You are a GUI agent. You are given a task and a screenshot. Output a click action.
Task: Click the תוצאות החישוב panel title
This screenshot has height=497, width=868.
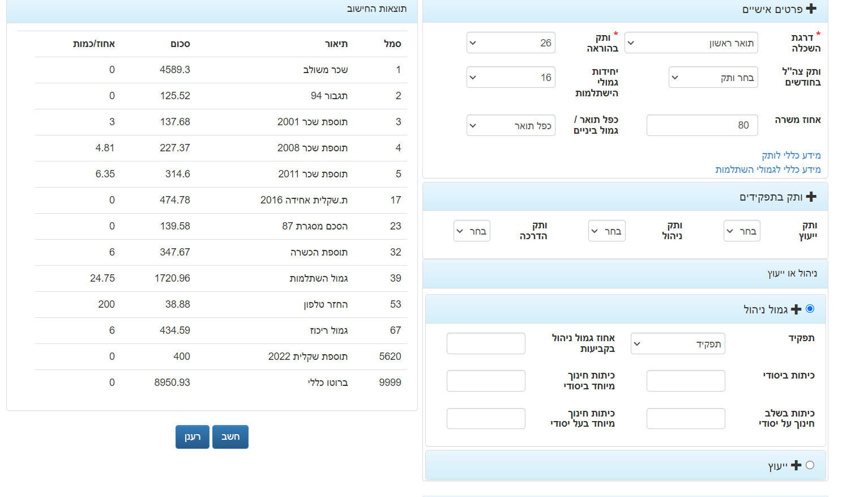pyautogui.click(x=377, y=9)
